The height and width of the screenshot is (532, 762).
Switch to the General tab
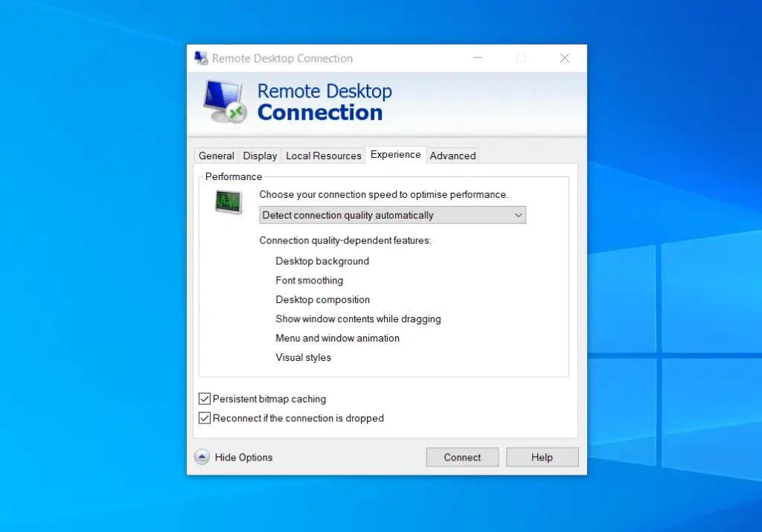point(216,156)
